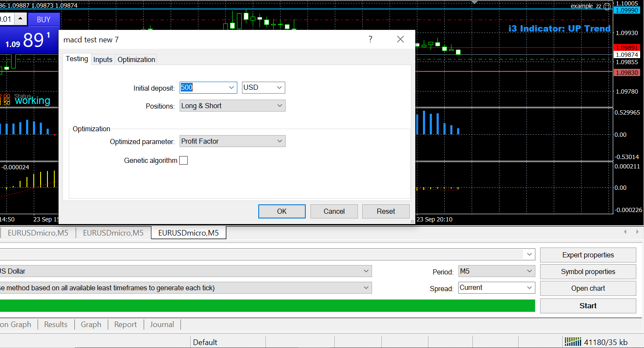Click the question mark help icon in the dialog
The height and width of the screenshot is (348, 644).
[370, 39]
